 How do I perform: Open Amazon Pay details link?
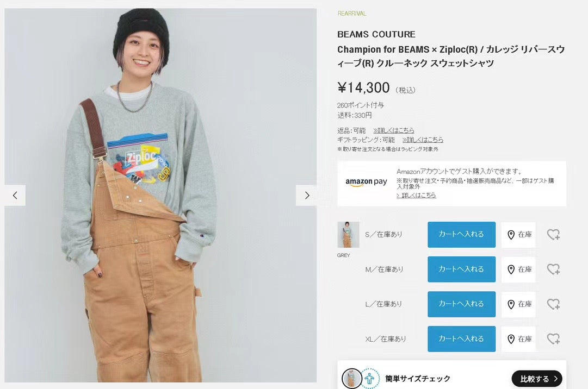(416, 195)
